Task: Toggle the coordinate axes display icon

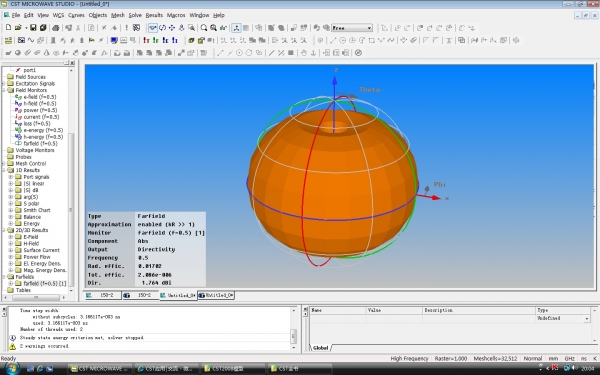Action: pos(236,28)
